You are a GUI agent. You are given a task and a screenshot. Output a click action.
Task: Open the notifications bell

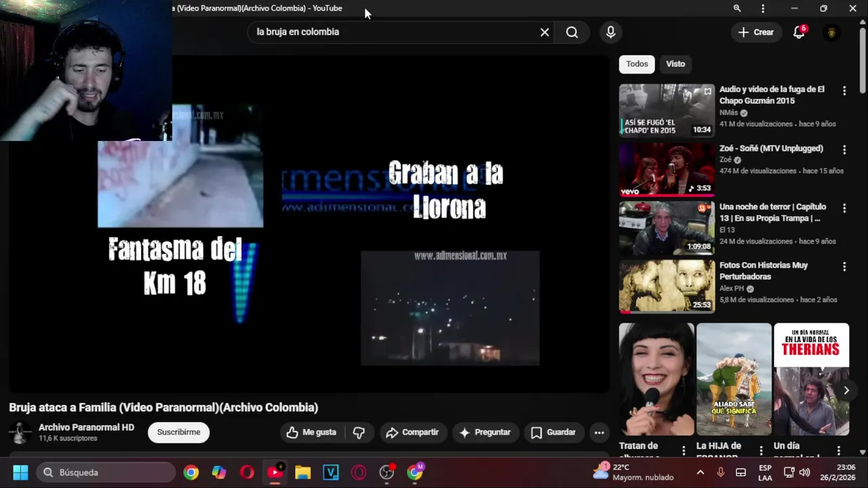799,32
